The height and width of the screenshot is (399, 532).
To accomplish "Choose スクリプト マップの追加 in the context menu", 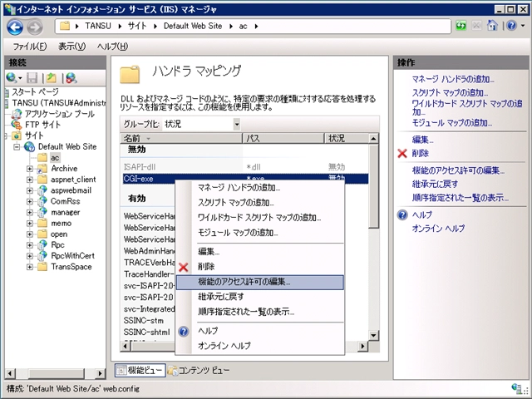I will (x=260, y=203).
